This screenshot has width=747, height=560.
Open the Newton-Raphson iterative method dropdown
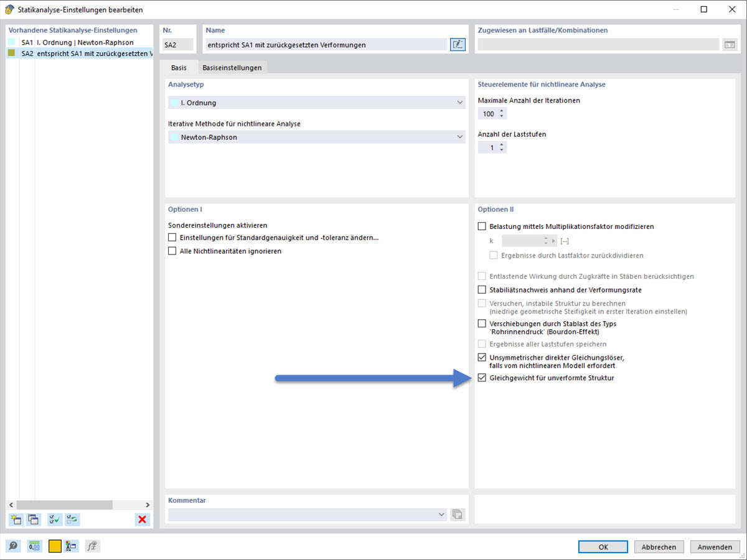point(459,137)
